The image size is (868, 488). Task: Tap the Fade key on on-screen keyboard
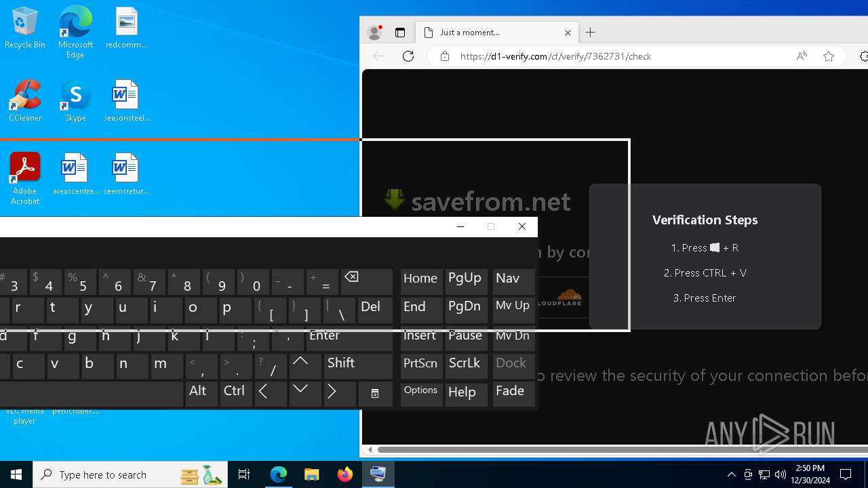[x=513, y=394]
